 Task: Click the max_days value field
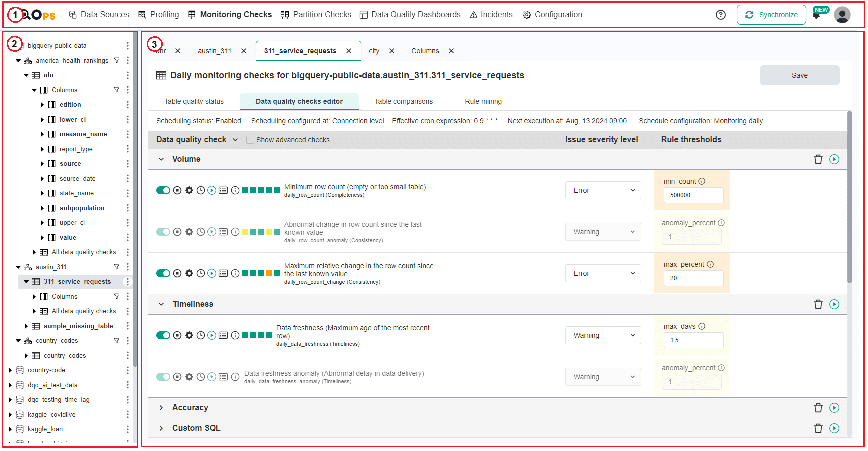[x=693, y=340]
